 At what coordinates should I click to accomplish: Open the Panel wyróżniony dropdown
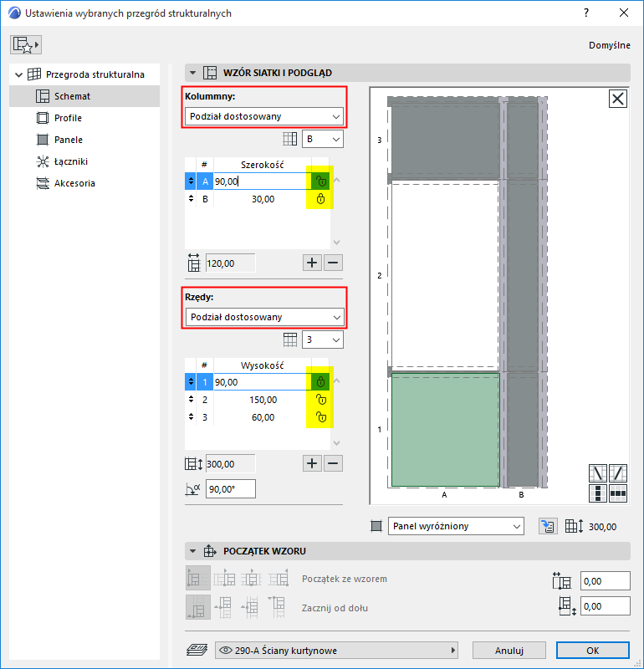point(456,526)
